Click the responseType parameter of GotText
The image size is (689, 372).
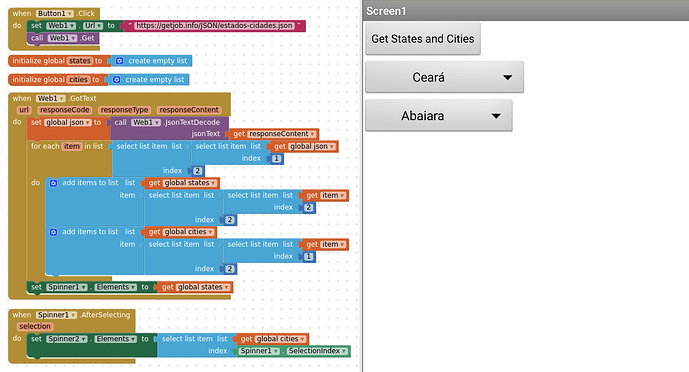pos(124,110)
